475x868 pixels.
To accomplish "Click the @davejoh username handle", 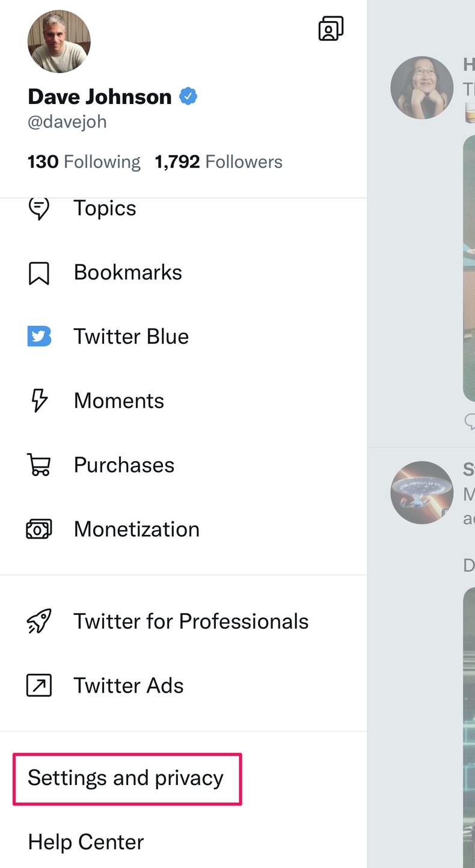I will 67,121.
